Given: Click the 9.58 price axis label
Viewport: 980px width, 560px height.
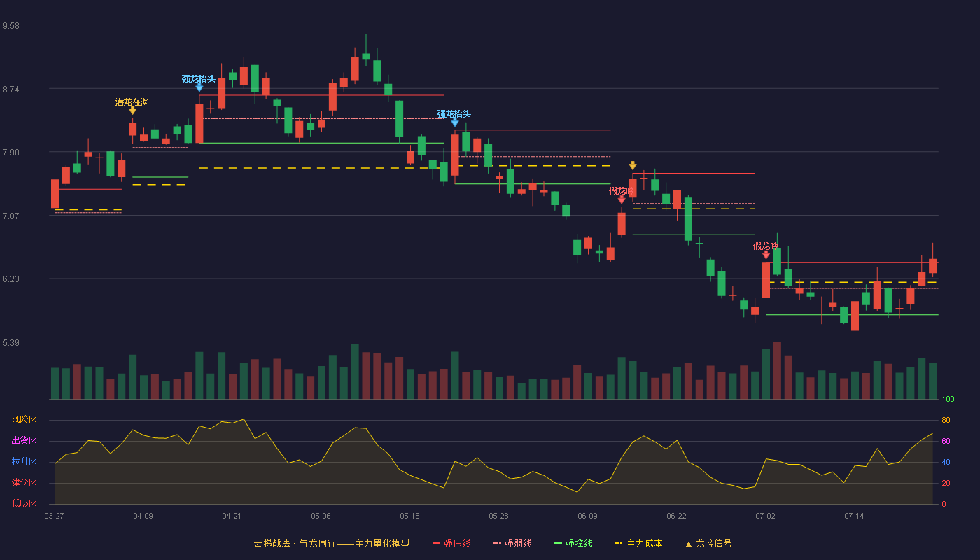Looking at the screenshot, I should 11,26.
